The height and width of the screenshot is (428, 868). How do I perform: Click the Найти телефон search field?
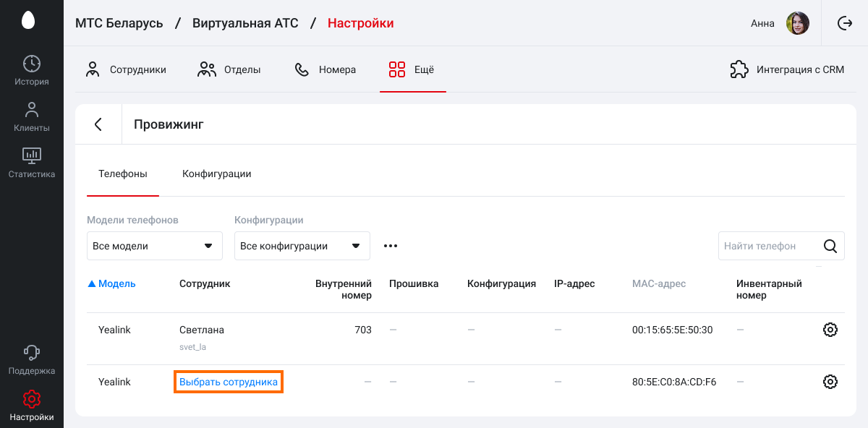pyautogui.click(x=767, y=246)
